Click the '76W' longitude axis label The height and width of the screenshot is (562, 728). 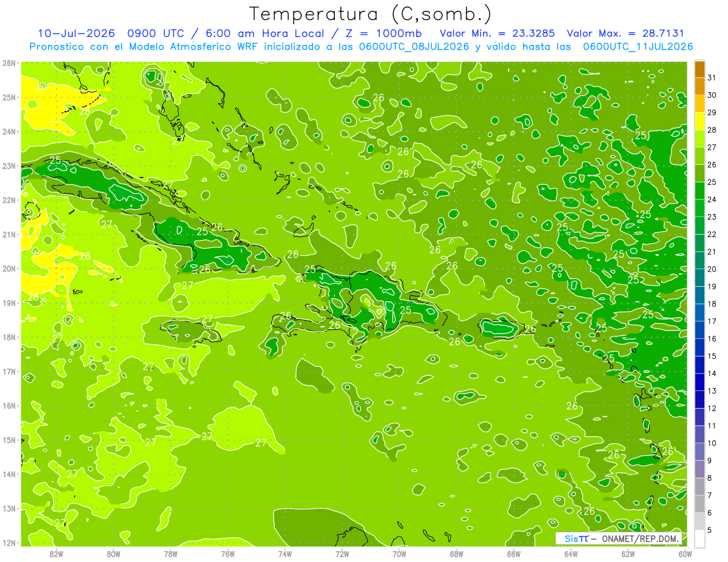click(227, 554)
